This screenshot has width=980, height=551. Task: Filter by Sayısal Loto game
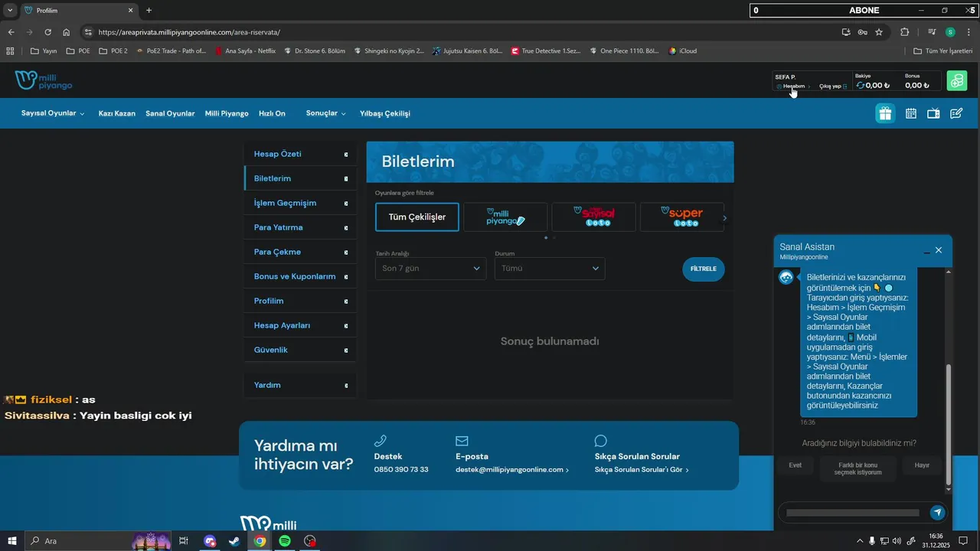593,217
